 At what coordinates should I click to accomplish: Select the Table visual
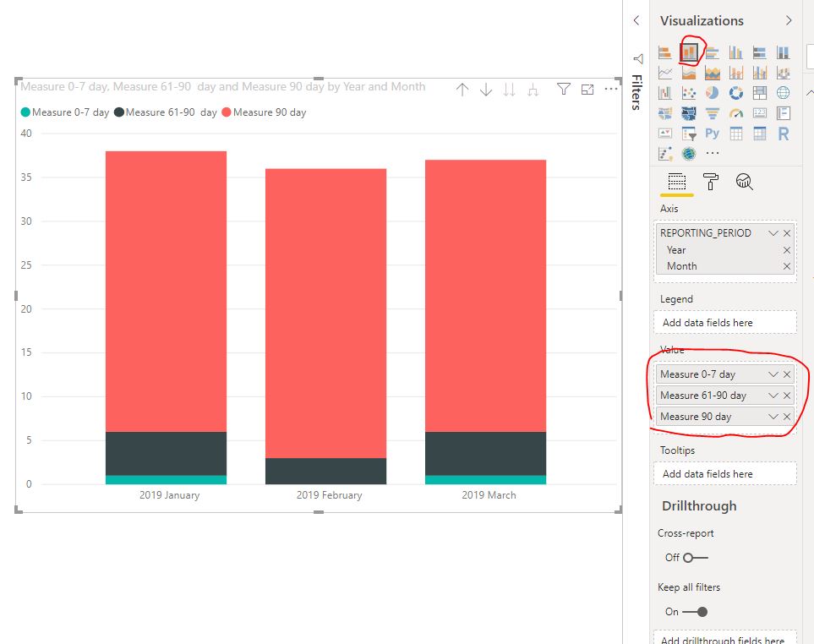point(735,134)
